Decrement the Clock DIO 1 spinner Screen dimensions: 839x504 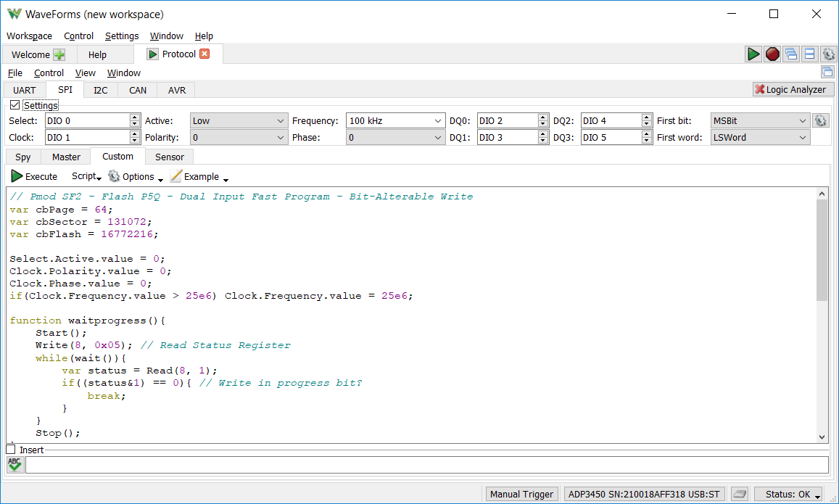(135, 141)
